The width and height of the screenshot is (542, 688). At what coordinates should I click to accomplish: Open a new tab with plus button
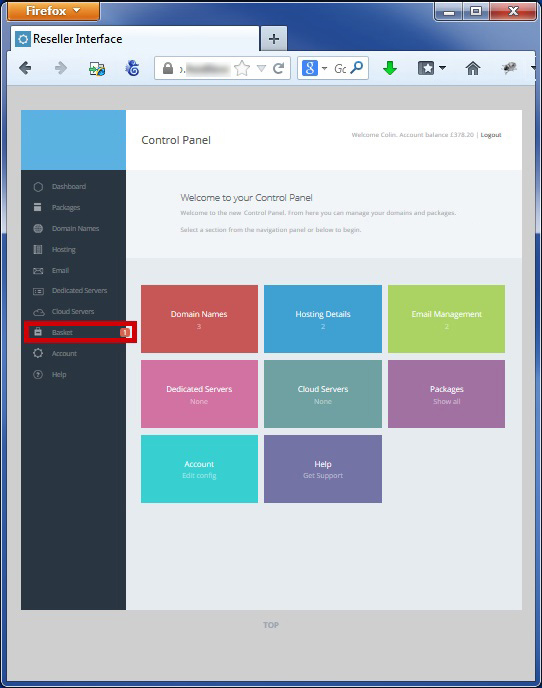[274, 39]
